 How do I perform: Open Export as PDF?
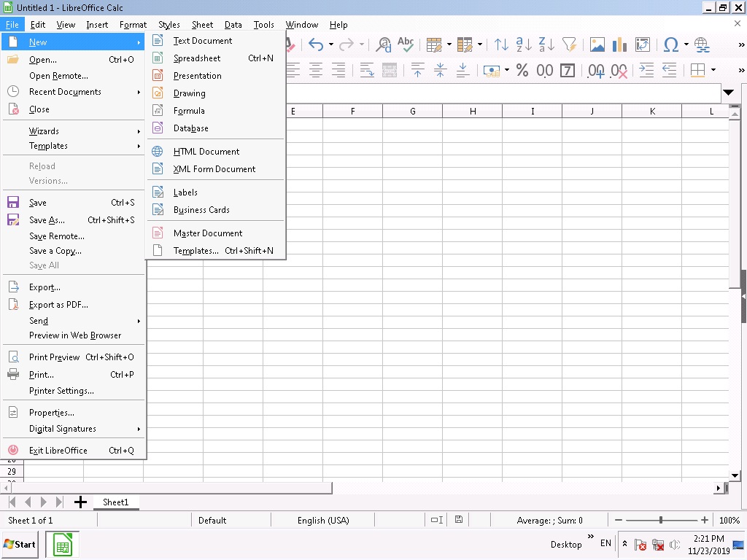(57, 304)
